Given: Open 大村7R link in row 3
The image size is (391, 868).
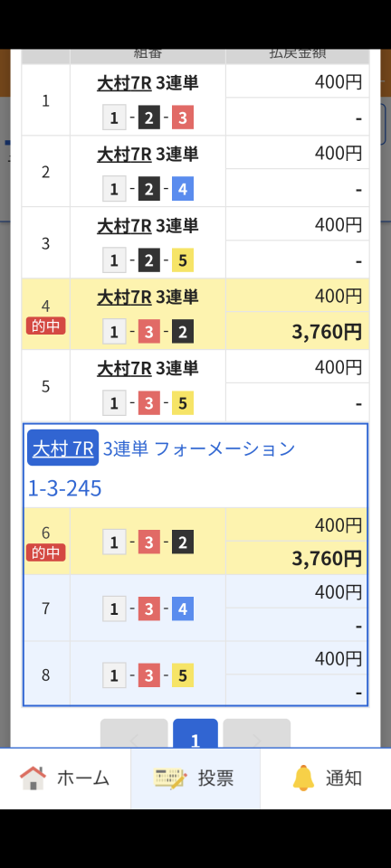Looking at the screenshot, I should click(x=124, y=225).
